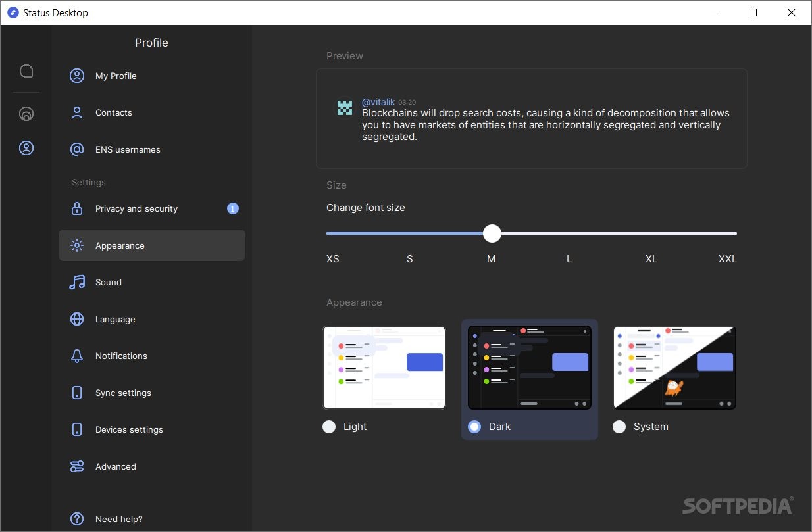Open ENS usernames page
The height and width of the screenshot is (532, 812).
(152, 149)
